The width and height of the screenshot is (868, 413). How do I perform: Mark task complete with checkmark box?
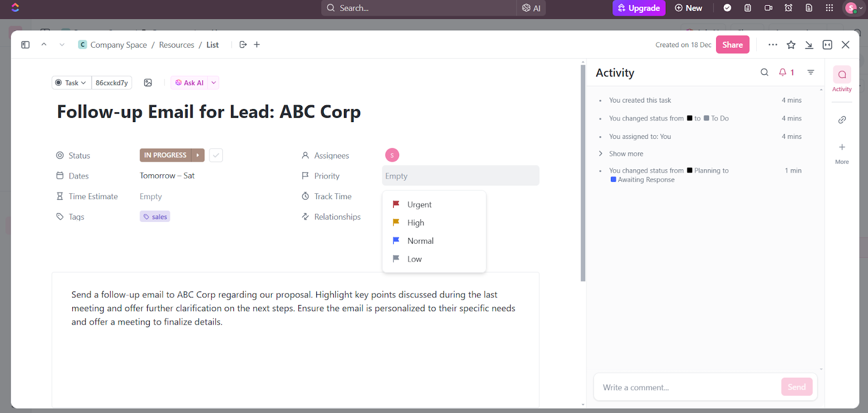pyautogui.click(x=216, y=155)
